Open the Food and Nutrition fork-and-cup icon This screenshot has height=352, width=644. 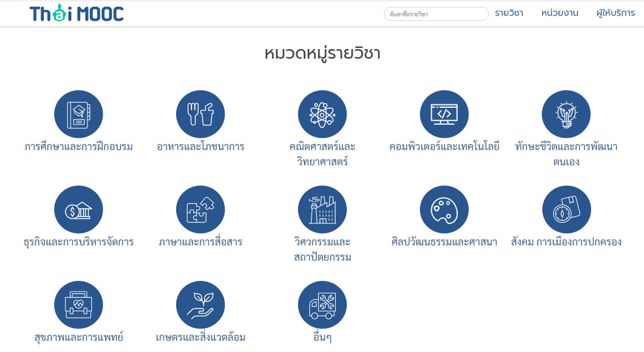(200, 114)
